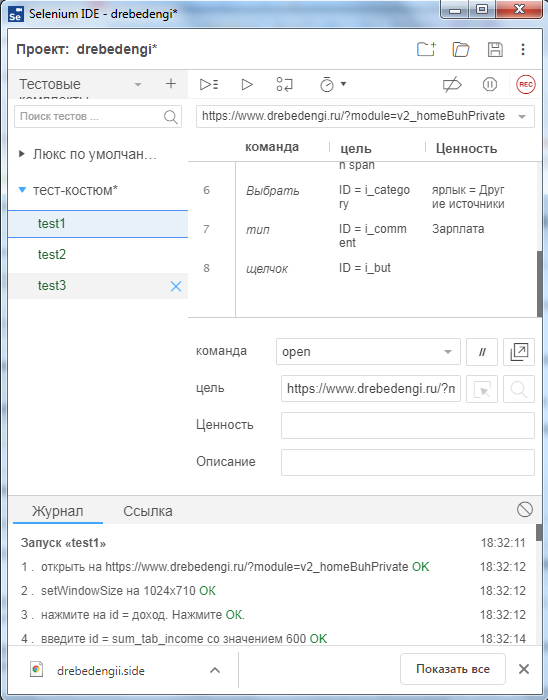Select command row 7 тип
Screen dimensions: 548x700
[x=364, y=236]
